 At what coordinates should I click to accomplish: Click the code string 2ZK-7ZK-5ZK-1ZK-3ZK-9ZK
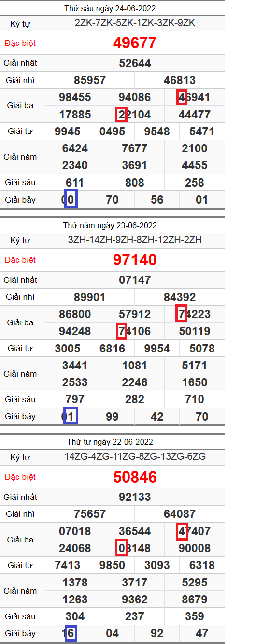click(135, 23)
